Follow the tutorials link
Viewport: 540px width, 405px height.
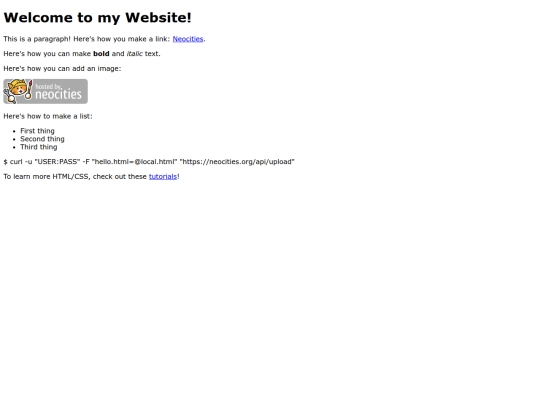163,176
